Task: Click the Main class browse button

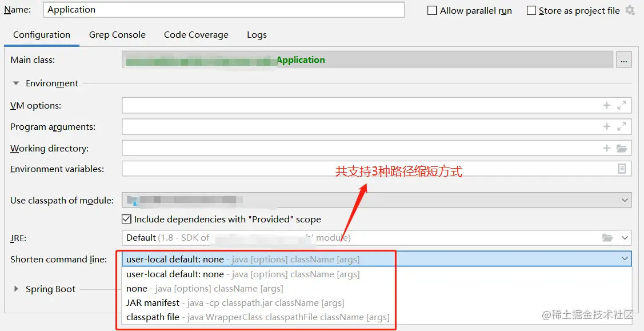Action: pyautogui.click(x=623, y=60)
